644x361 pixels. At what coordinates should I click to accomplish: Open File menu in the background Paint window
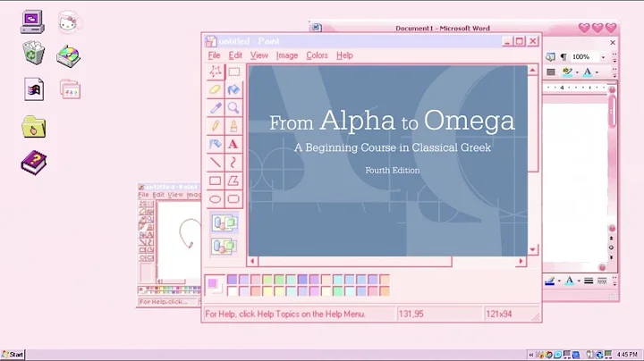(x=143, y=195)
